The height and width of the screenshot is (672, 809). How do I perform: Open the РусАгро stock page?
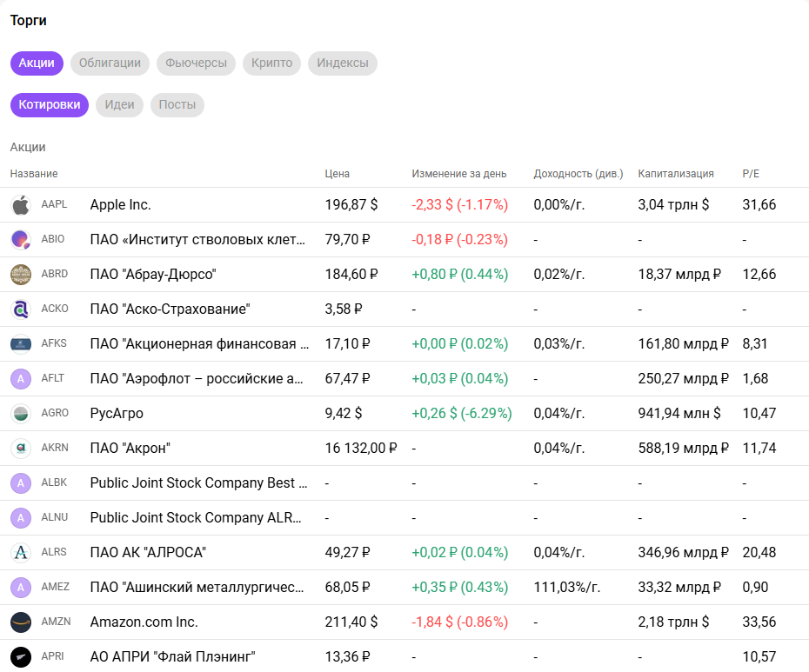tap(117, 414)
